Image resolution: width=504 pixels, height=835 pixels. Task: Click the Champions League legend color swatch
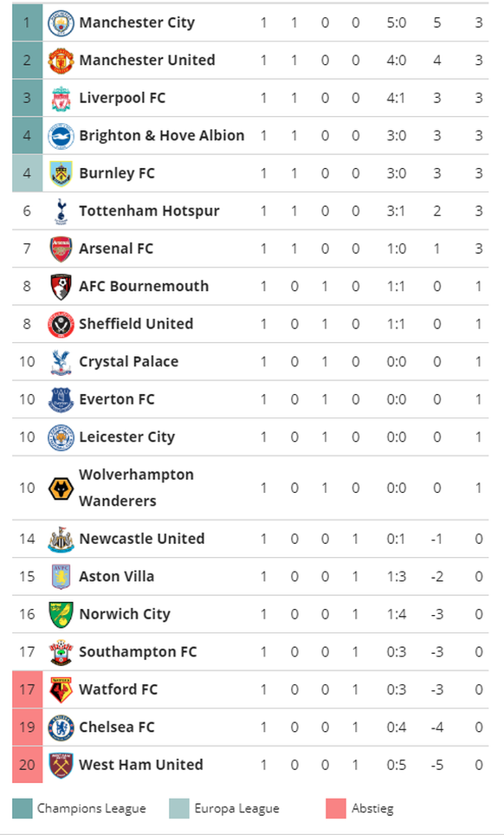pos(22,808)
